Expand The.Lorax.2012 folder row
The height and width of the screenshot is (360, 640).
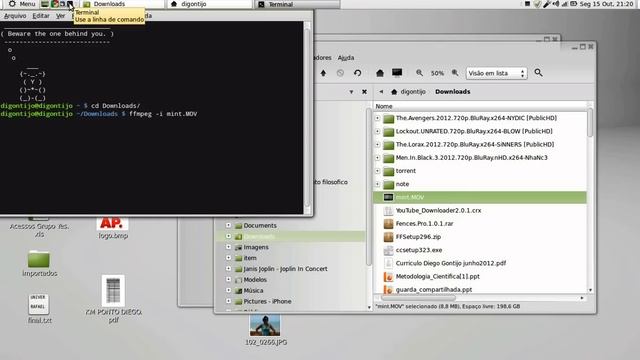(x=378, y=144)
